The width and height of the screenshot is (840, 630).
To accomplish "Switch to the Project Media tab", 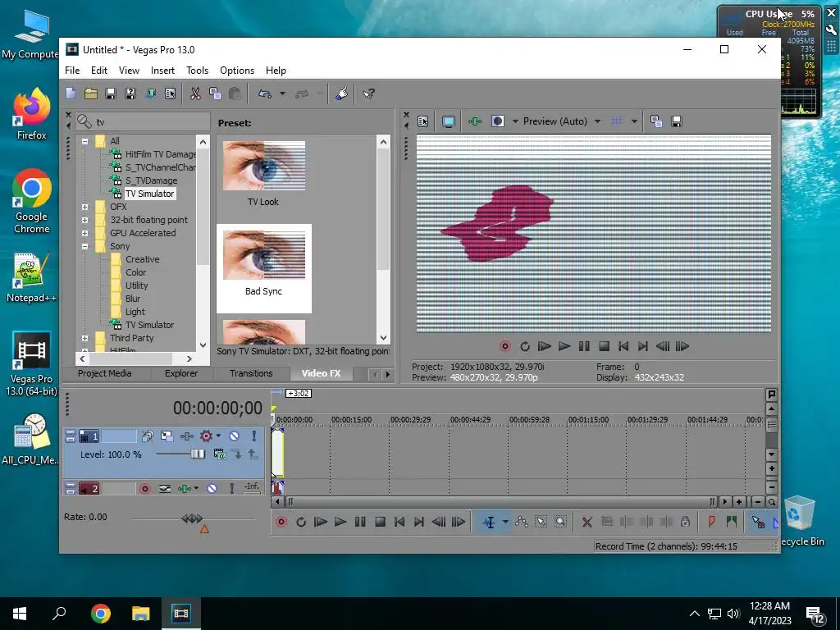I will [104, 373].
